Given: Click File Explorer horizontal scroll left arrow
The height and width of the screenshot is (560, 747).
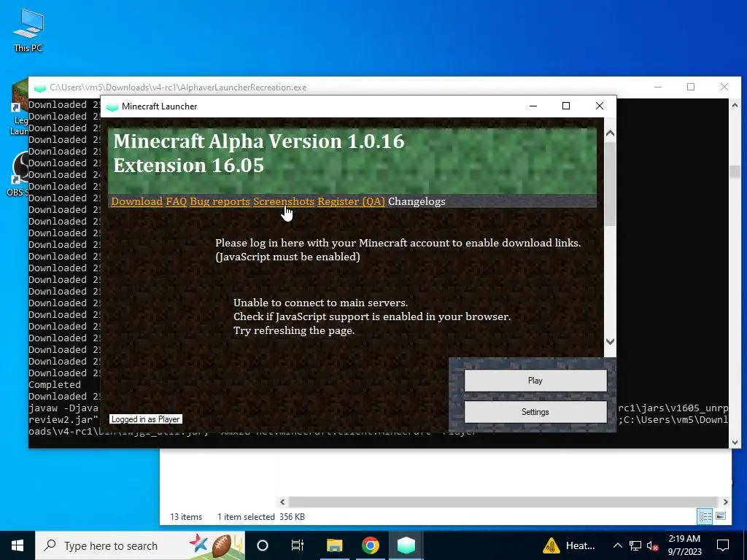Looking at the screenshot, I should point(282,502).
